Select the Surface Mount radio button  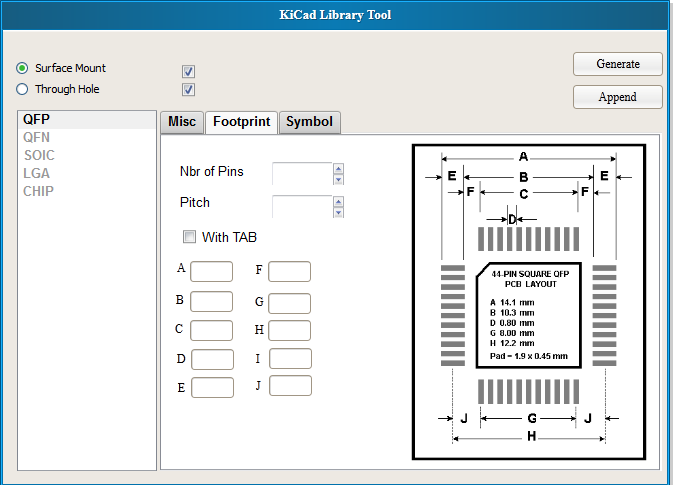22,68
